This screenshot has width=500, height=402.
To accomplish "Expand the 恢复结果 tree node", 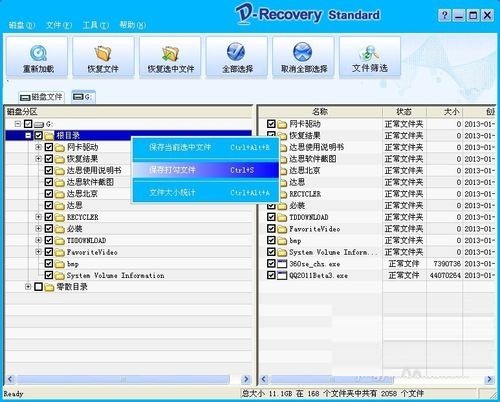I will (38, 159).
